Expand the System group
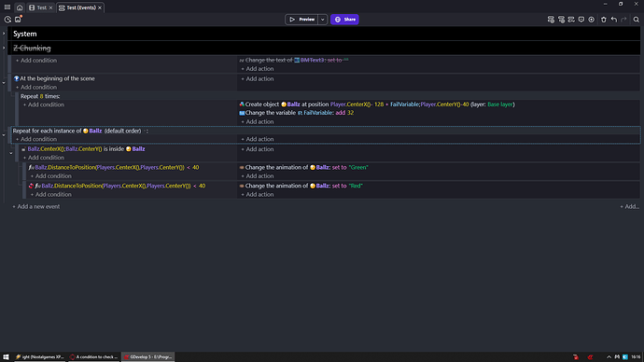The height and width of the screenshot is (362, 644). (4, 34)
